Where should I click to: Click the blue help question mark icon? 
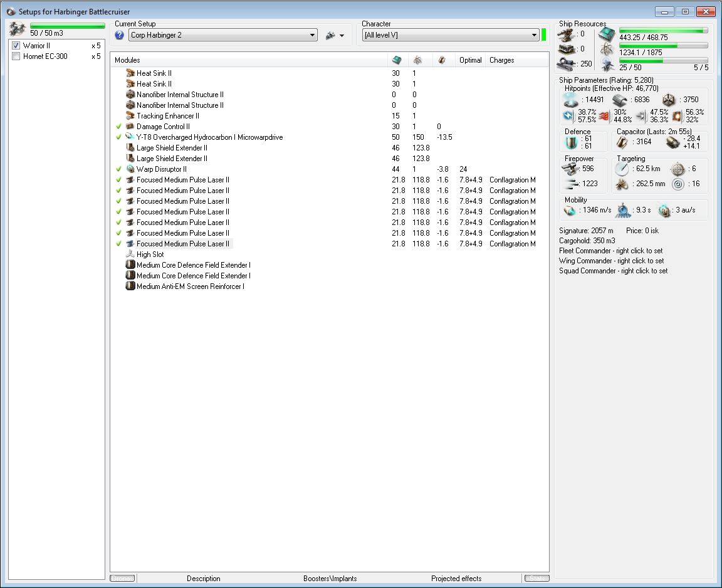[119, 35]
